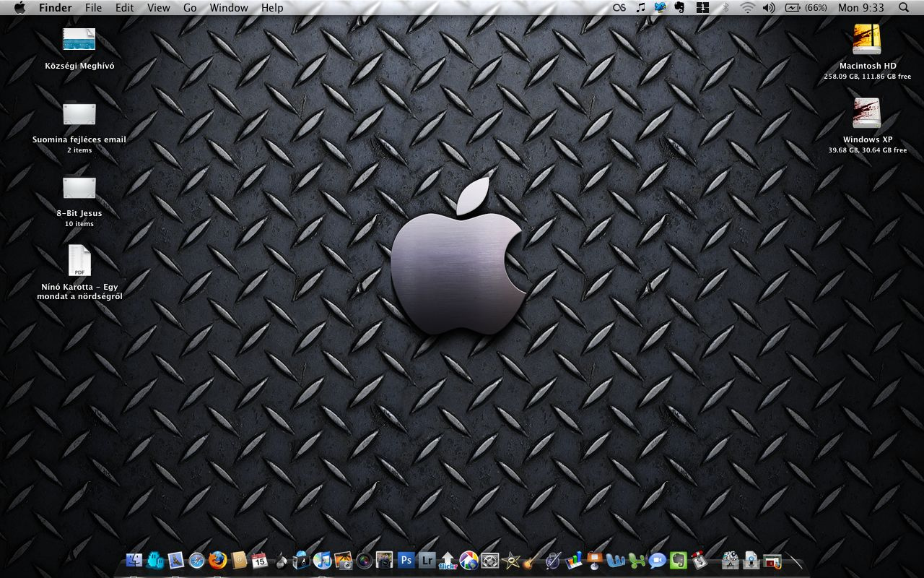Click the music note menu bar icon
Image resolution: width=924 pixels, height=578 pixels.
(x=640, y=7)
